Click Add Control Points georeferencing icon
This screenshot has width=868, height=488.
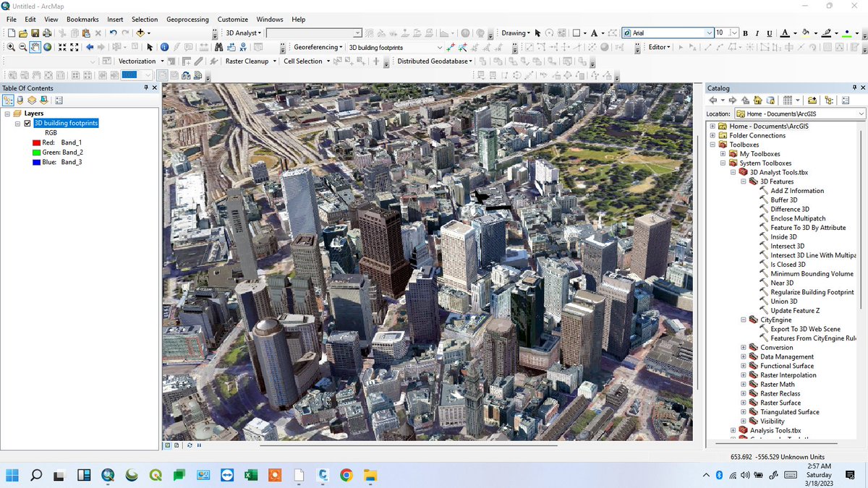(452, 47)
